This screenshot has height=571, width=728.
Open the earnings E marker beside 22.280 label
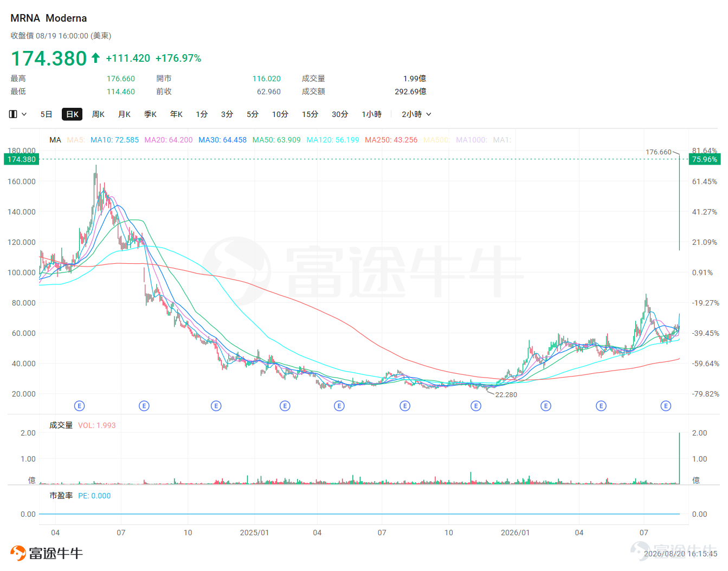(x=476, y=406)
